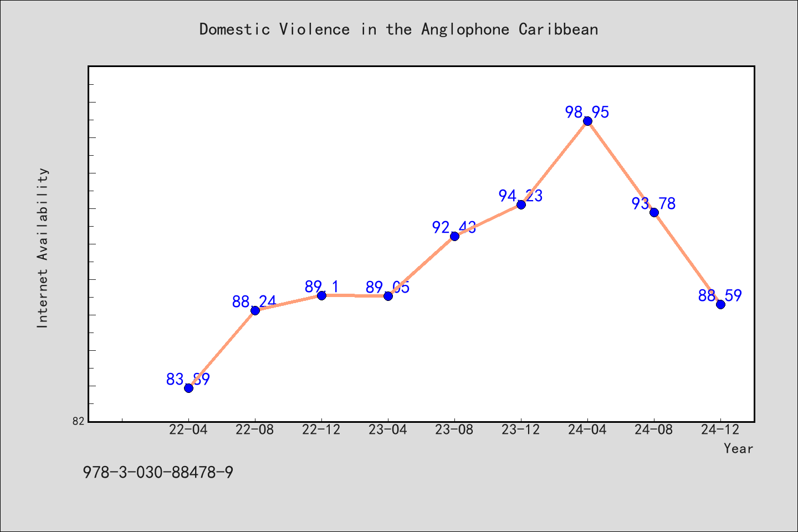Click the value label 89.05
The width and height of the screenshot is (798, 532).
[x=388, y=288]
